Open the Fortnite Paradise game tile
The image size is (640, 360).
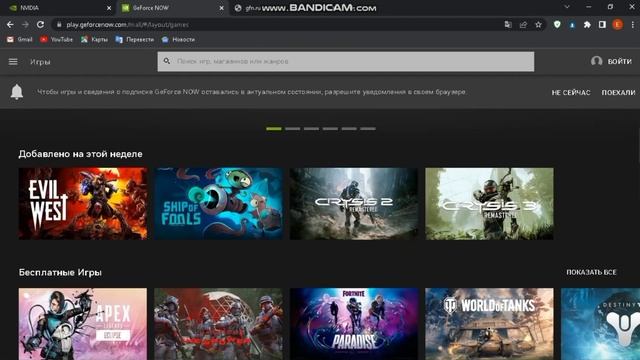pos(354,324)
